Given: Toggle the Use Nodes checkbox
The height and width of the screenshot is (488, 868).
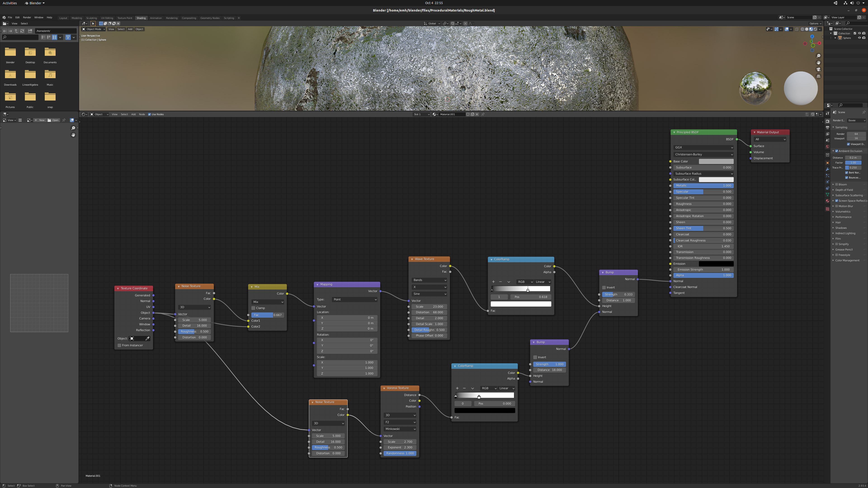Looking at the screenshot, I should tap(150, 115).
